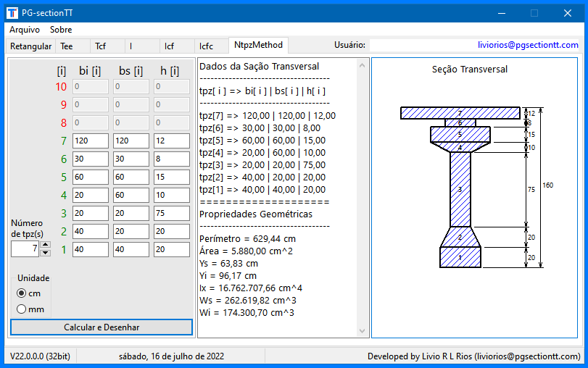Click the Ys = 63,83 cm result line

tap(229, 264)
